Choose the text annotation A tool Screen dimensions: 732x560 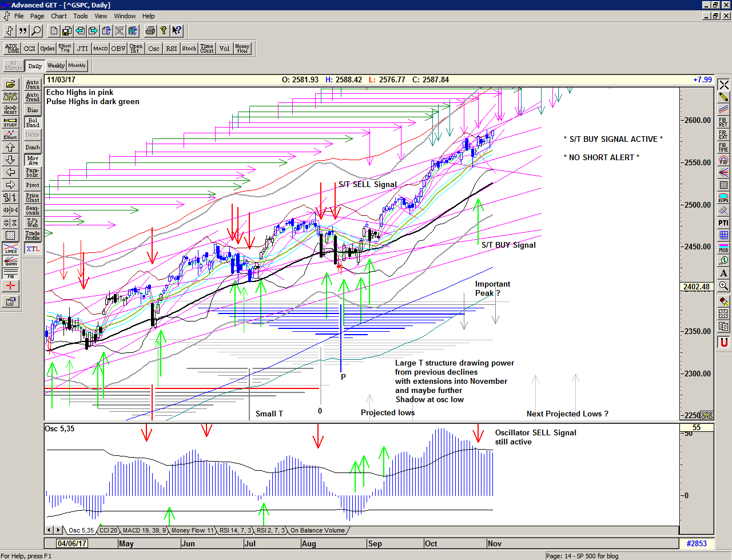[x=723, y=273]
